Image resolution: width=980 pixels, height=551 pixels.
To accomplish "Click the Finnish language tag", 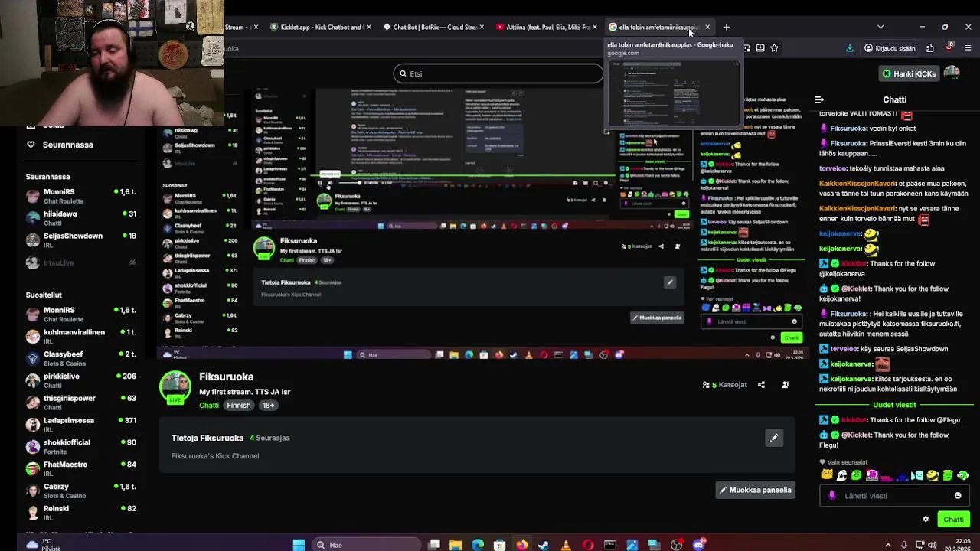I will coord(238,406).
